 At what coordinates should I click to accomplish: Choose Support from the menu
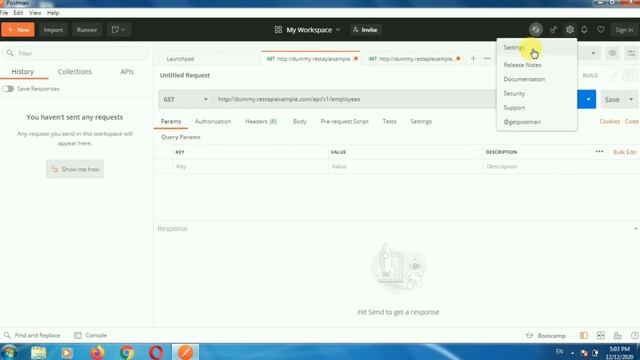537,108
